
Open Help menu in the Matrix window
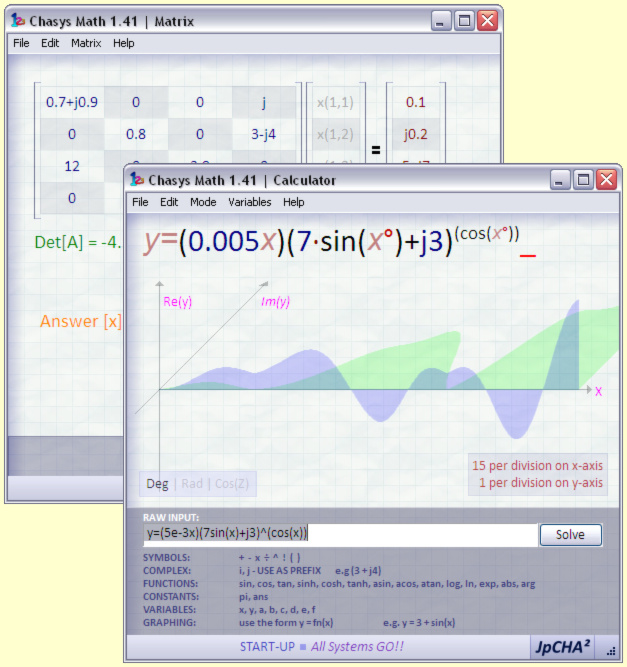tap(123, 44)
